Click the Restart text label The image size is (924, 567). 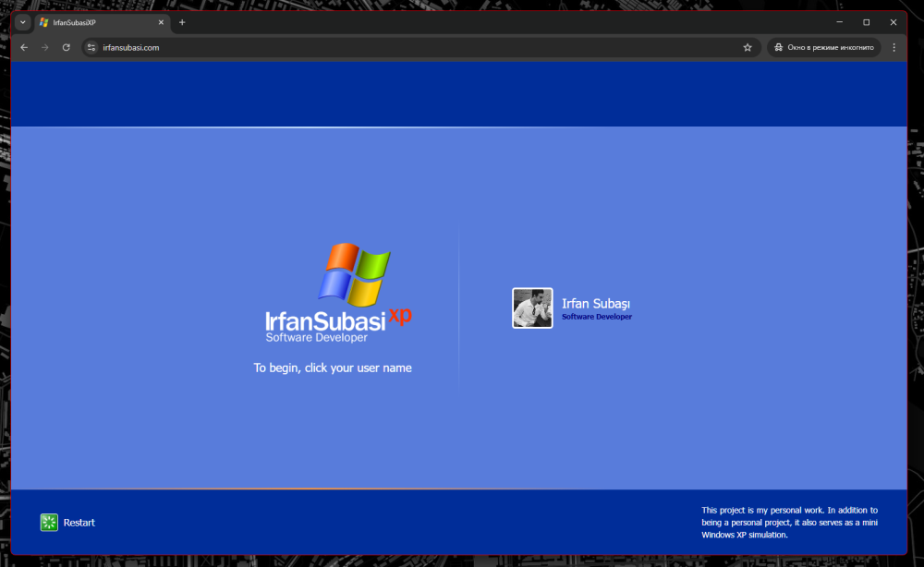[79, 523]
